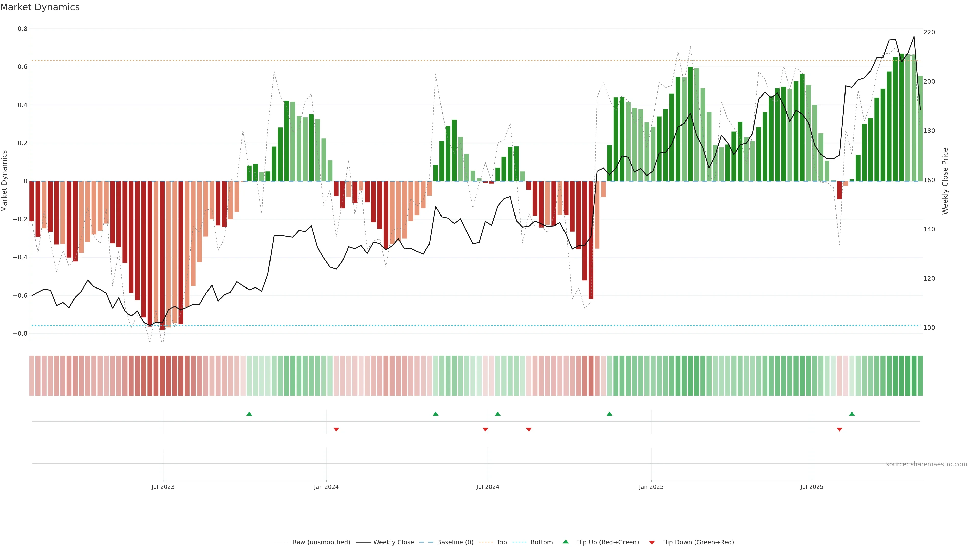Click Flip Up legend green triangle
Image resolution: width=980 pixels, height=551 pixels.
click(x=566, y=542)
